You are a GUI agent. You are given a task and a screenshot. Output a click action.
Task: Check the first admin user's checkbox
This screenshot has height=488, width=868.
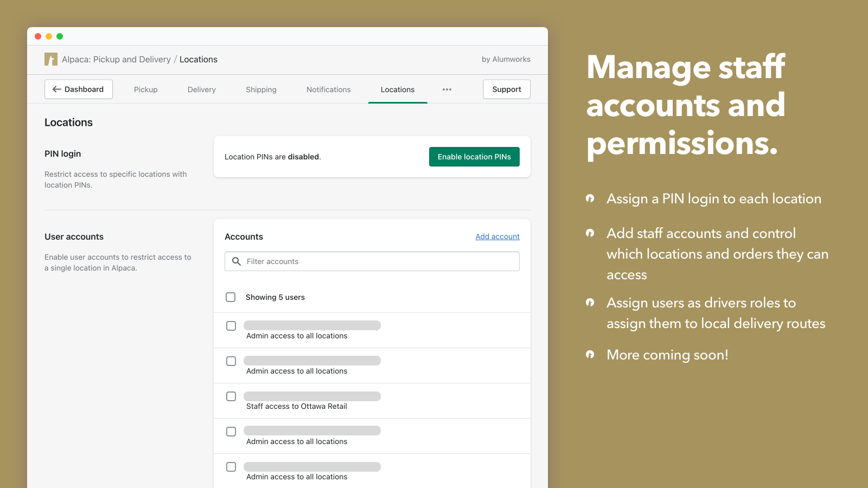coord(231,326)
